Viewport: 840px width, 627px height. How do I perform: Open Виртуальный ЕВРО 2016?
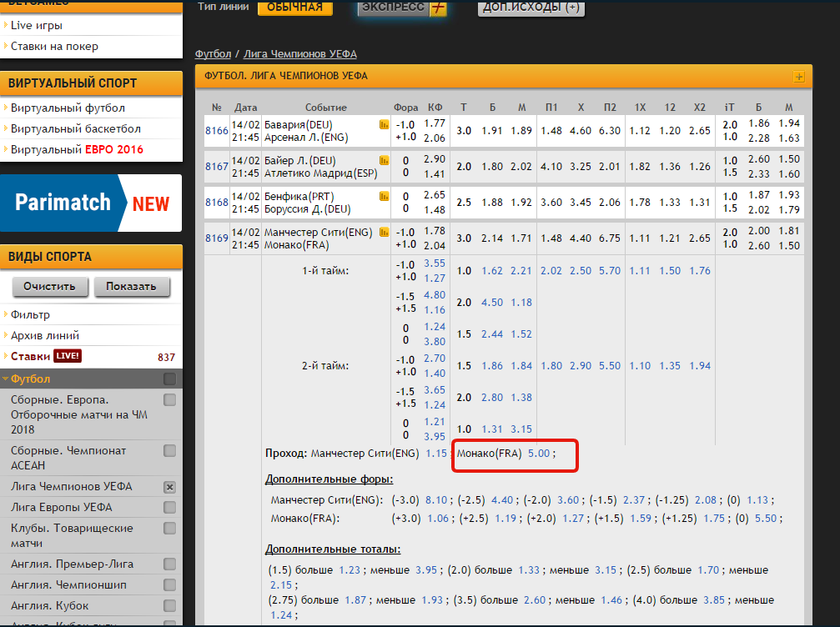[77, 150]
